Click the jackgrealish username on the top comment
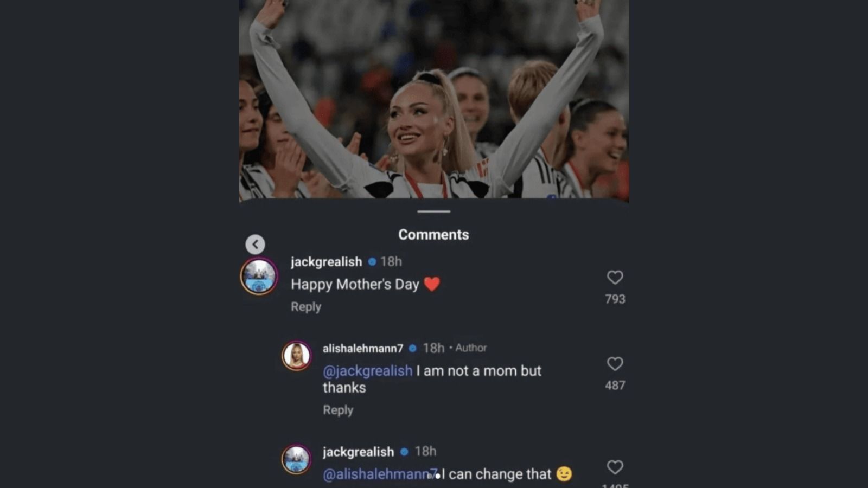The width and height of the screenshot is (868, 488). coord(327,262)
